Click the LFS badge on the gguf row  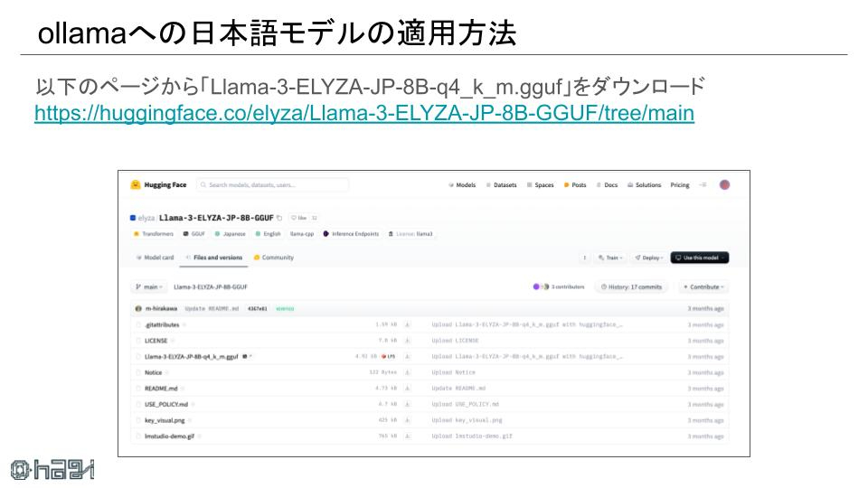pos(388,357)
